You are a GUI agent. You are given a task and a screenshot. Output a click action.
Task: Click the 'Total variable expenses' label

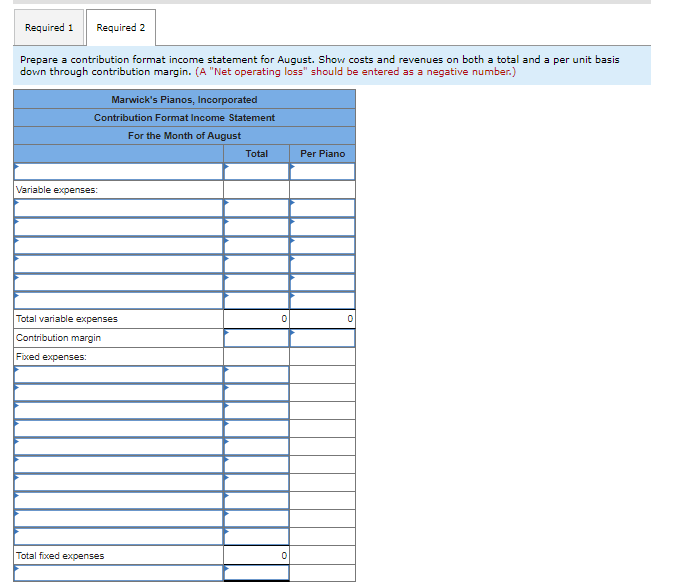(x=67, y=319)
